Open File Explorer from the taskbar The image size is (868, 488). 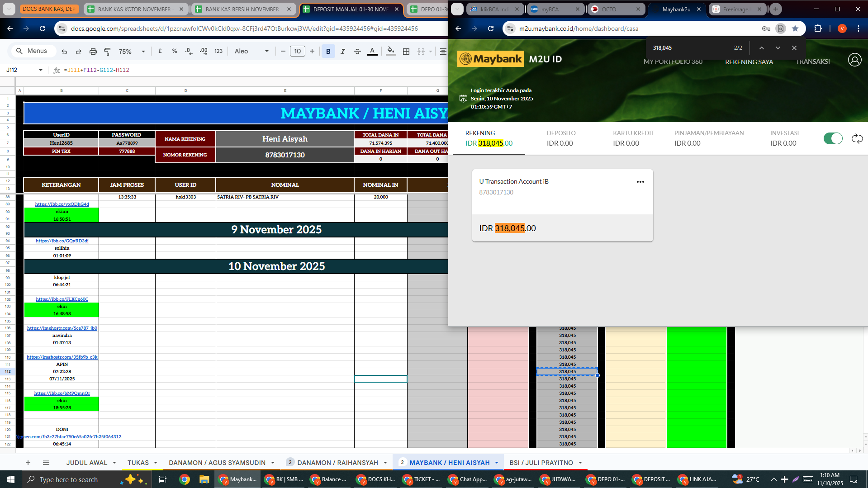click(204, 479)
